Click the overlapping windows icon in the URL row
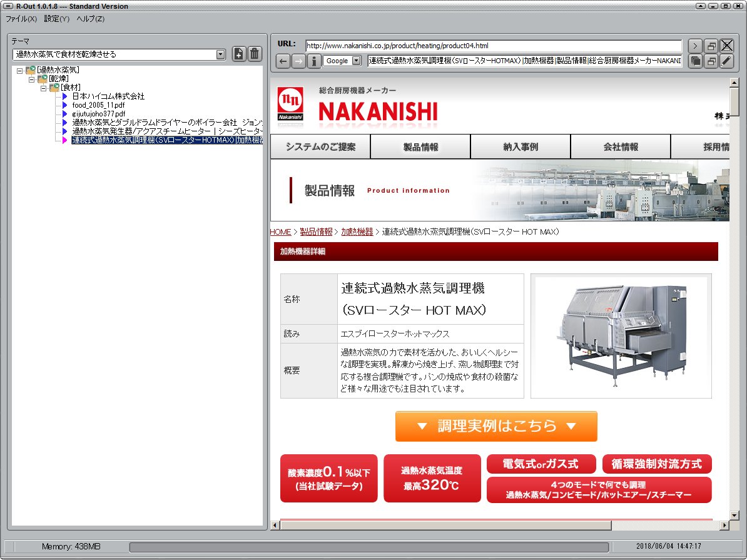The image size is (747, 560). tap(711, 46)
